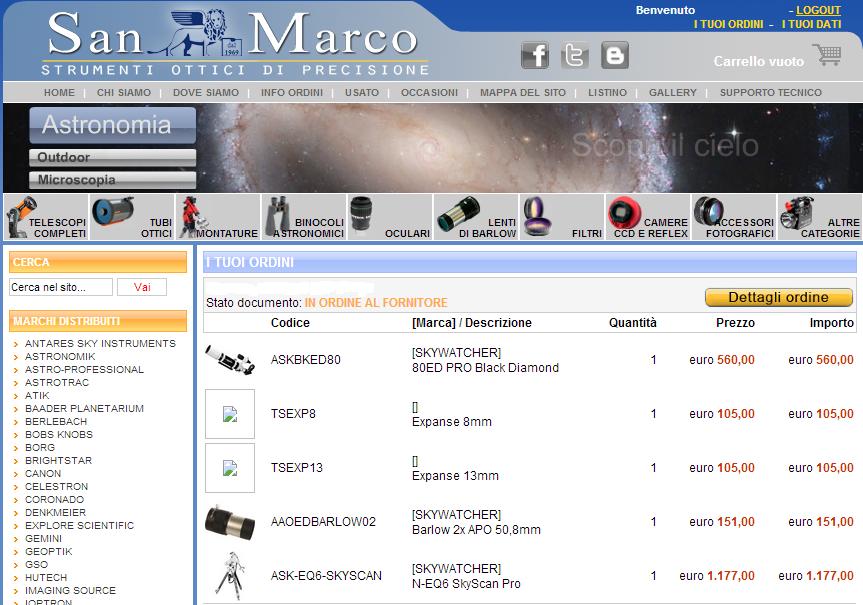Open the Blogger page icon
Viewport: 863px width, 605px height.
pyautogui.click(x=615, y=56)
